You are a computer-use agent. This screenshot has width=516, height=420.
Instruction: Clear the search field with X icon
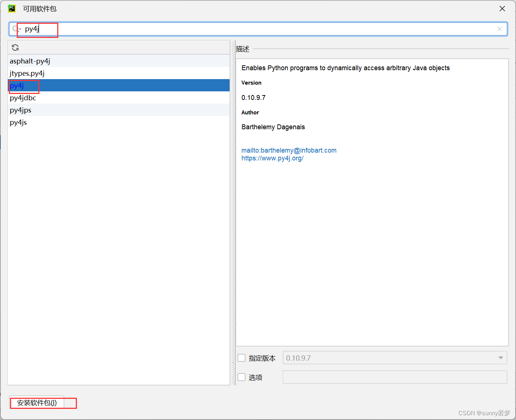500,29
